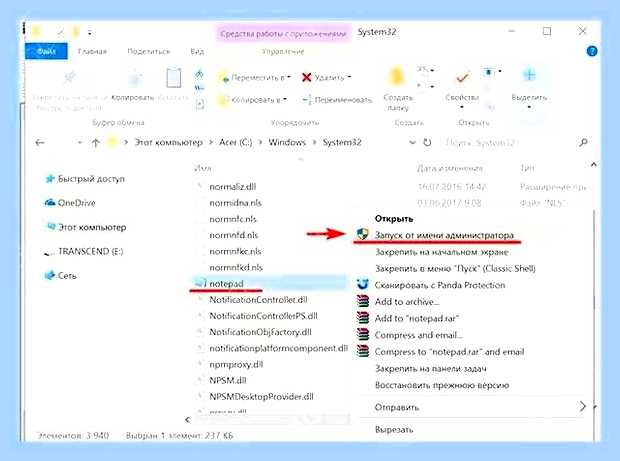Choose Восстановить прежнюю версию
Viewport: 620px width, 461px height.
442,385
